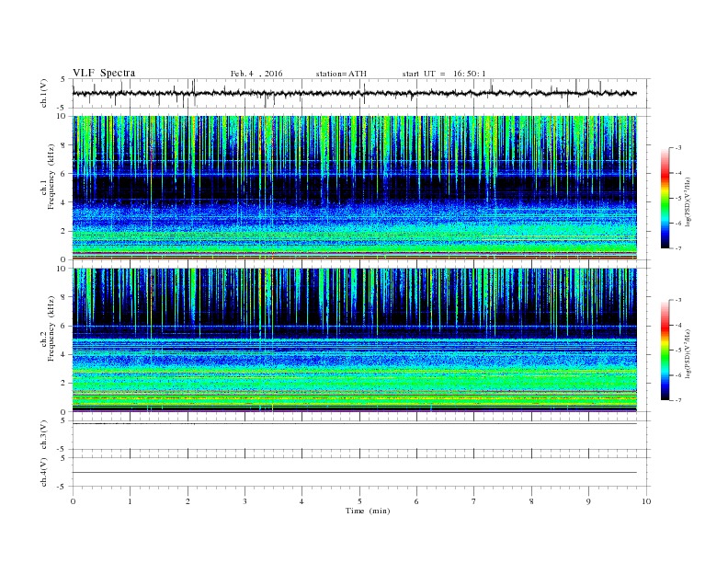The height and width of the screenshot is (563, 728).
Task: Click the 'start UT = 16:50:1' label
Action: click(444, 74)
